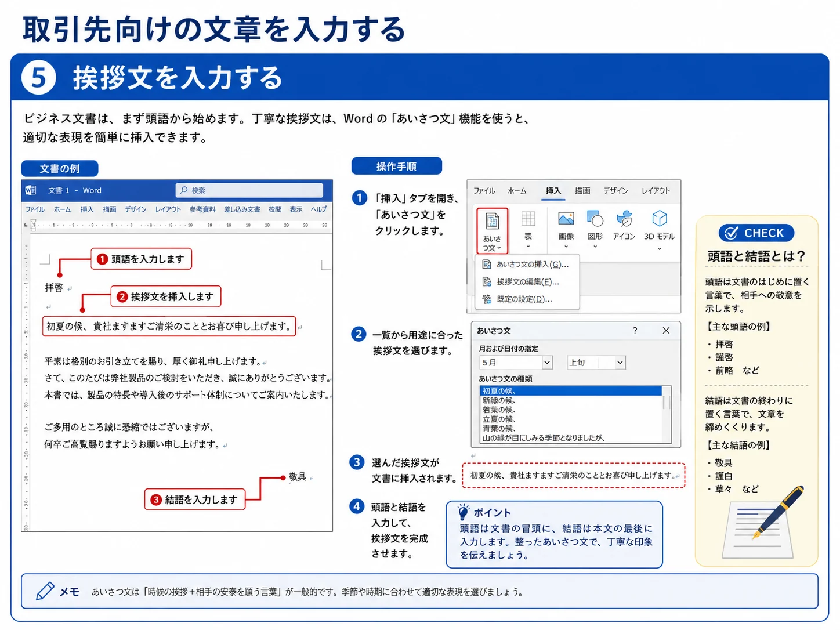Open 挿入 tab in the Word example window

[86, 209]
